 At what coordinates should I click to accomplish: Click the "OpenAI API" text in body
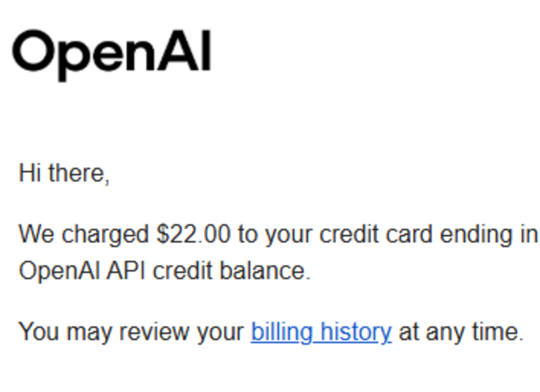pos(82,271)
